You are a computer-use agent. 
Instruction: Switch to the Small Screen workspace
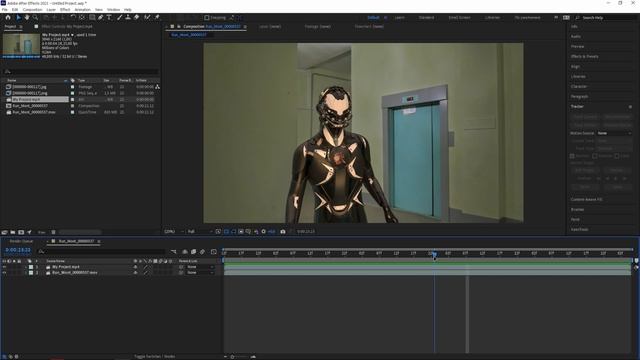coord(460,18)
